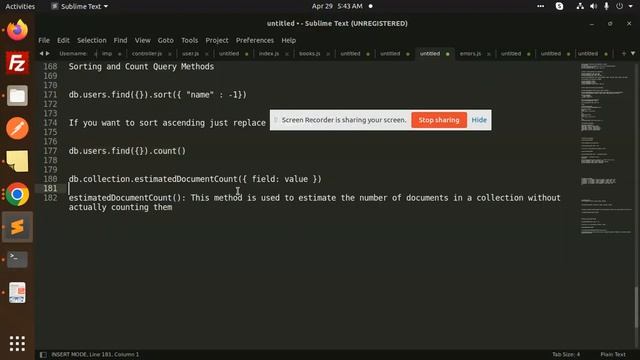Screen dimensions: 640x360
Task: Click the Skype tray icon
Action: click(559, 6)
